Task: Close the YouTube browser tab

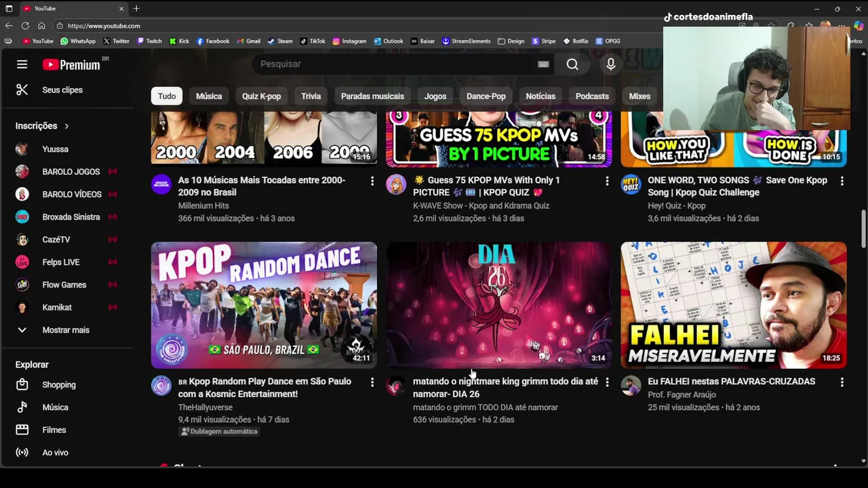Action: coord(122,9)
